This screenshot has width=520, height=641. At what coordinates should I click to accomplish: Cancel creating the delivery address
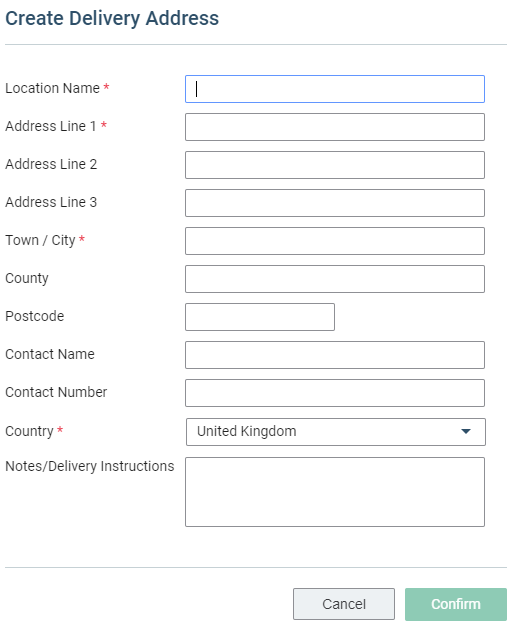(x=344, y=604)
